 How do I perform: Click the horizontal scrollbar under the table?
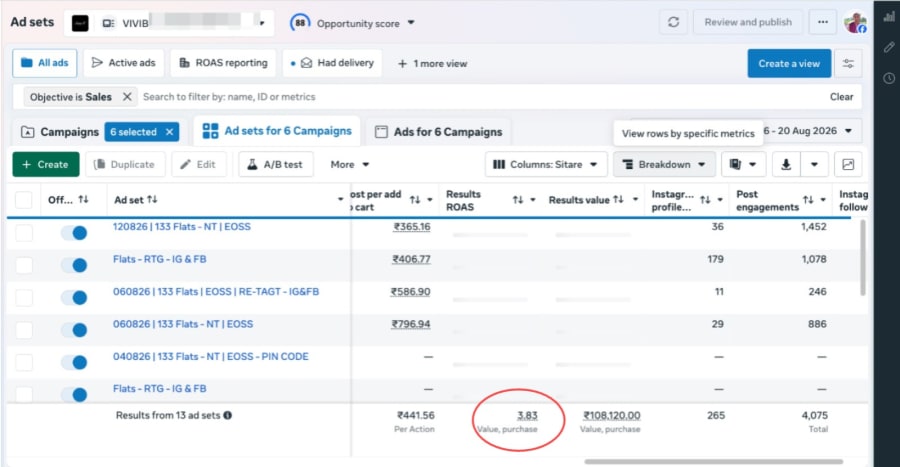[x=713, y=461]
